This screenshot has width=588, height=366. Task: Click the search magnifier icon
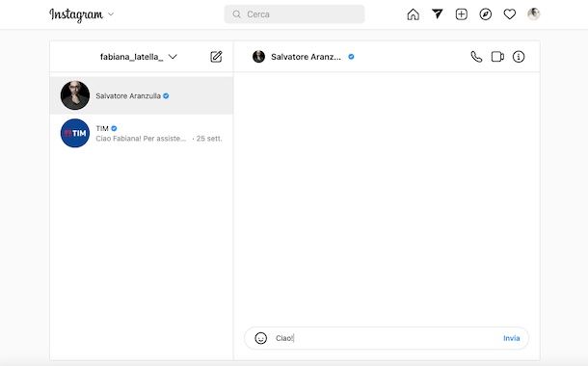236,14
